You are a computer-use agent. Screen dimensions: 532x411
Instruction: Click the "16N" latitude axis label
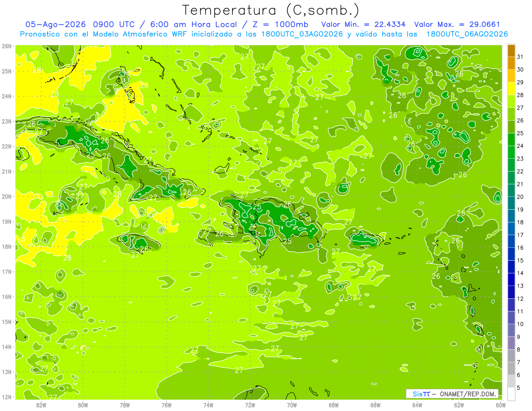6,297
